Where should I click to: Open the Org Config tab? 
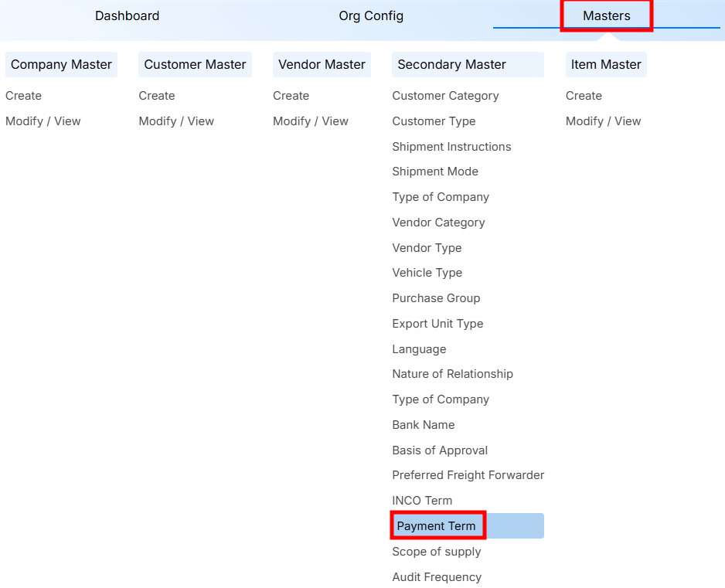371,16
